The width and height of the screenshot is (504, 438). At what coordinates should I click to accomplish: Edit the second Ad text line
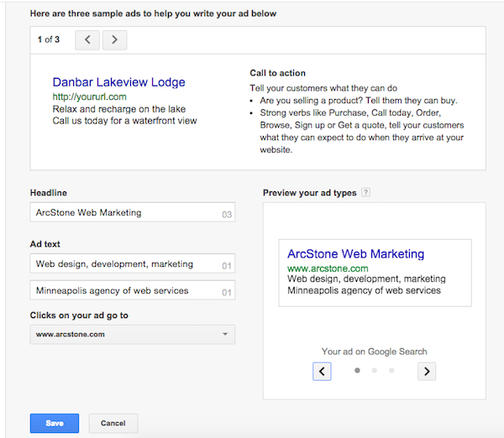133,290
